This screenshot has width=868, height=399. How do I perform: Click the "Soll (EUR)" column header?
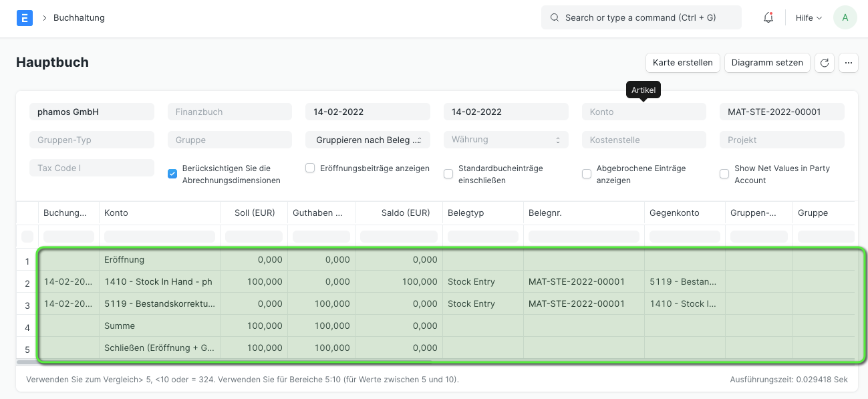254,213
